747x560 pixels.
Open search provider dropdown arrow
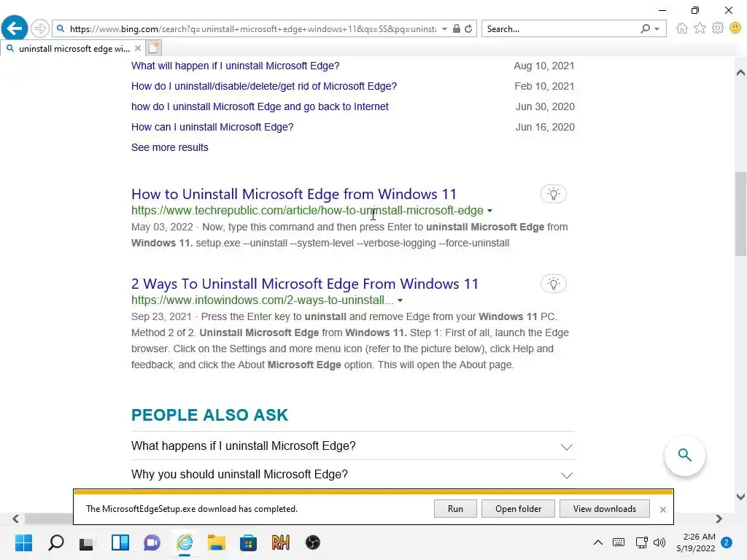[x=657, y=28]
